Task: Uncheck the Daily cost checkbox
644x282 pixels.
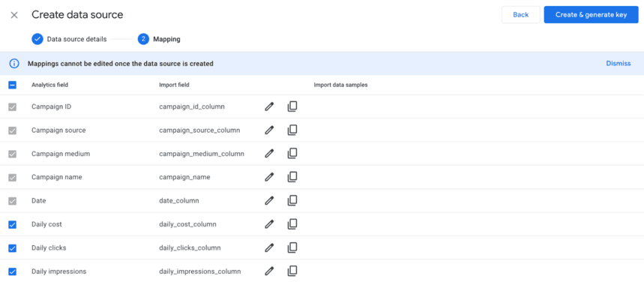Action: point(12,224)
